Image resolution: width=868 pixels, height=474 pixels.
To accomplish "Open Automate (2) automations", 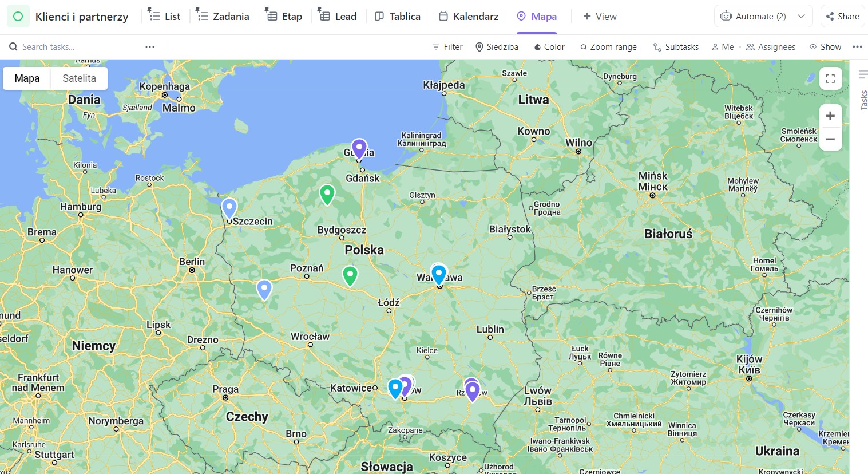I will click(x=753, y=17).
